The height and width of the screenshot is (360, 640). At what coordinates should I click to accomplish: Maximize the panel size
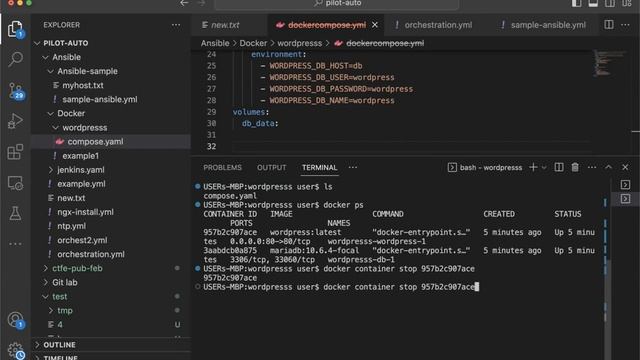[609, 167]
